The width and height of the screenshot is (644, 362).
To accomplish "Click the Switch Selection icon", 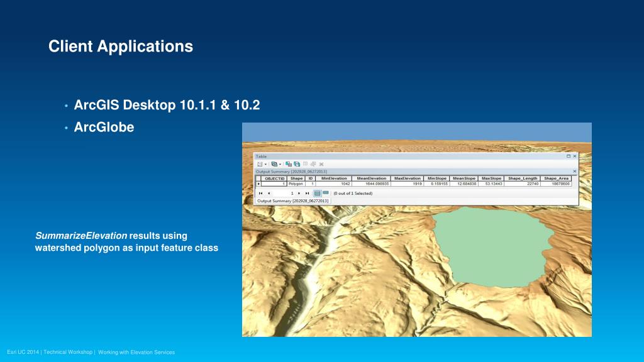I will coord(297,164).
